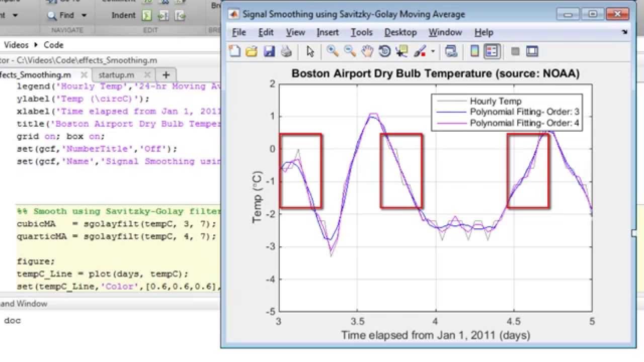Select the Pan hand tool
The height and width of the screenshot is (362, 644).
click(x=368, y=51)
